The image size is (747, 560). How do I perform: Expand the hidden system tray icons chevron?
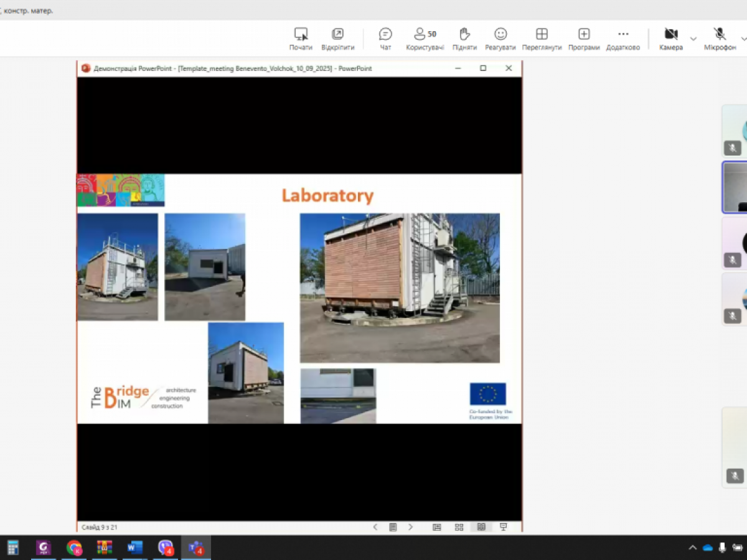(692, 548)
